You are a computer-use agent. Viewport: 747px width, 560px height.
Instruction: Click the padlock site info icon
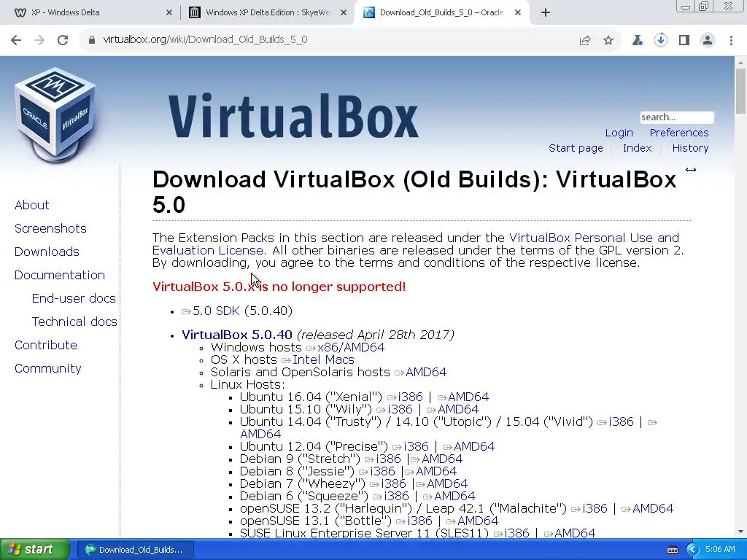point(92,40)
